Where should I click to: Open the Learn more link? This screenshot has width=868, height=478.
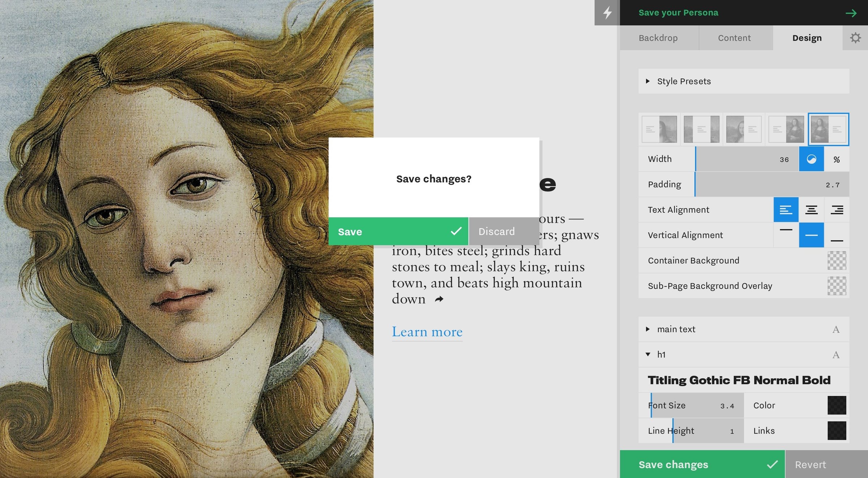[x=427, y=331]
